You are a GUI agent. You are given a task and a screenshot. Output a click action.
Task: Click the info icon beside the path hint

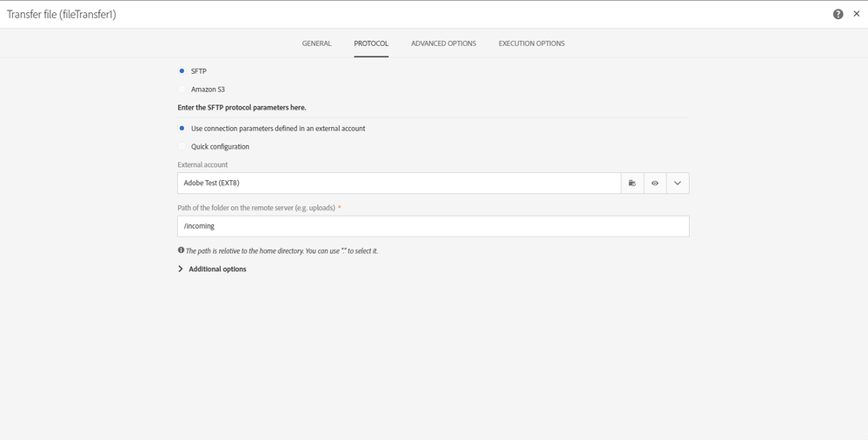181,250
